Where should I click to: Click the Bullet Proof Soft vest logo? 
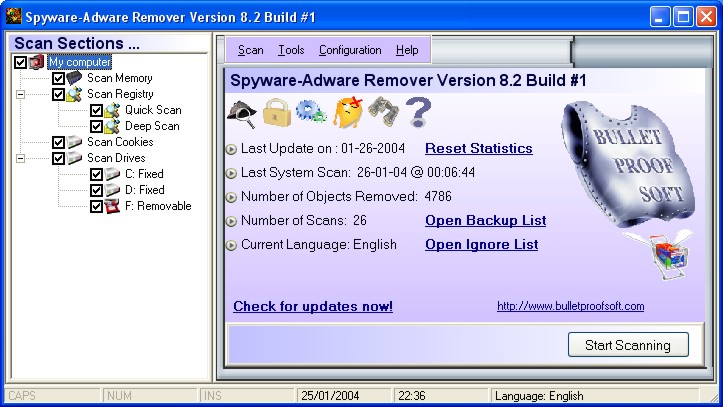coord(628,164)
